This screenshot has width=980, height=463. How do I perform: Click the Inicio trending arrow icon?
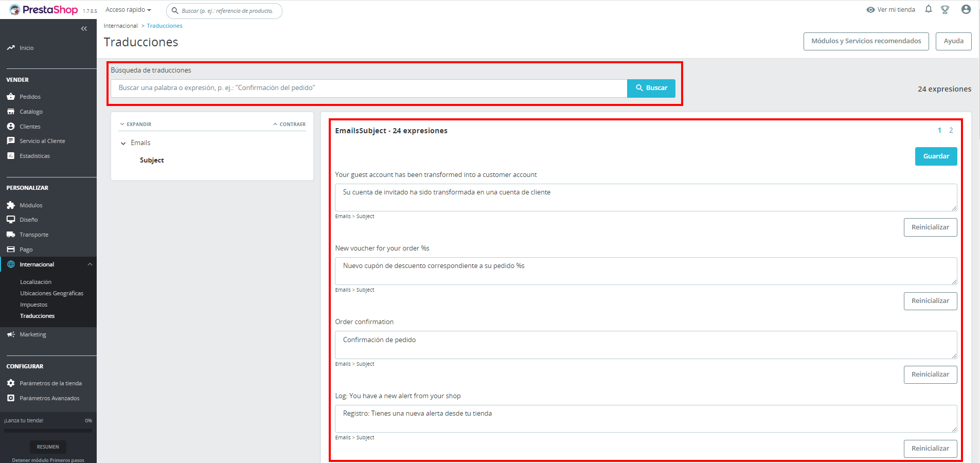coord(11,48)
